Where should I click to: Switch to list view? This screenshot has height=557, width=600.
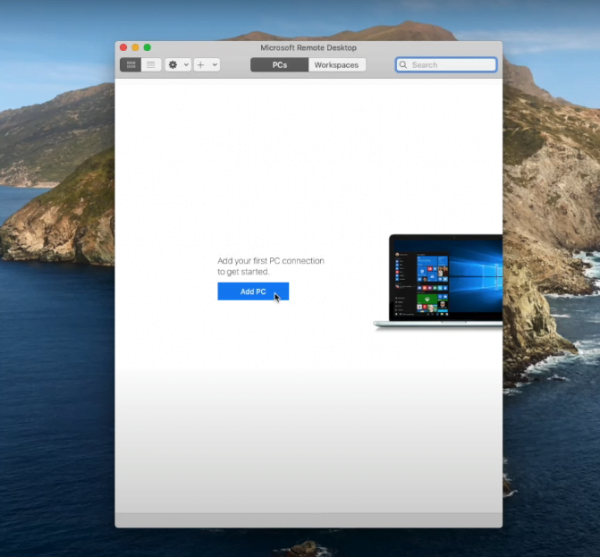pyautogui.click(x=151, y=65)
